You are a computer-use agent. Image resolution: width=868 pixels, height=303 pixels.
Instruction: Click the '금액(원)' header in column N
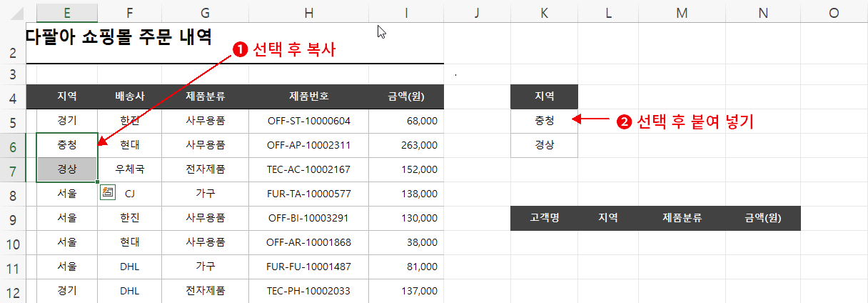click(763, 218)
